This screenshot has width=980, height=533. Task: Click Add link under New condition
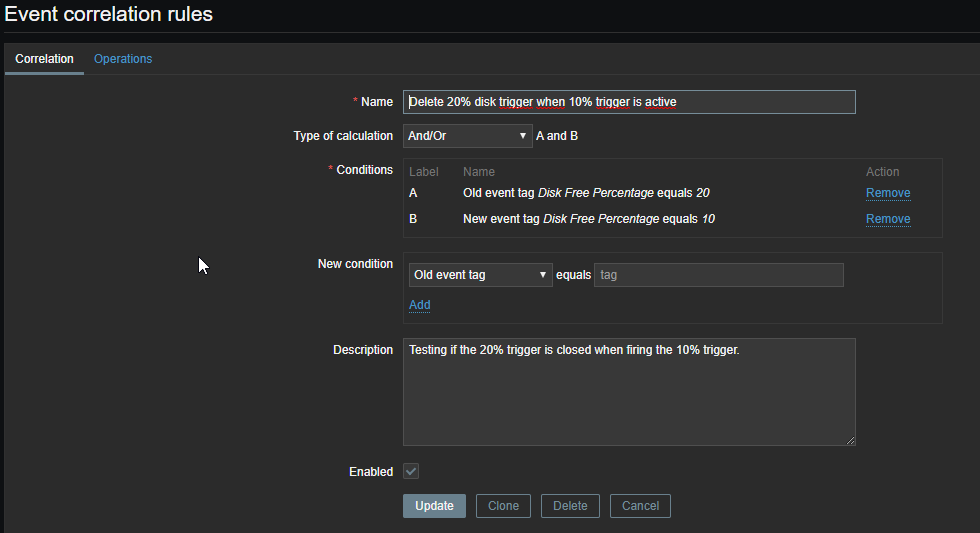click(420, 305)
